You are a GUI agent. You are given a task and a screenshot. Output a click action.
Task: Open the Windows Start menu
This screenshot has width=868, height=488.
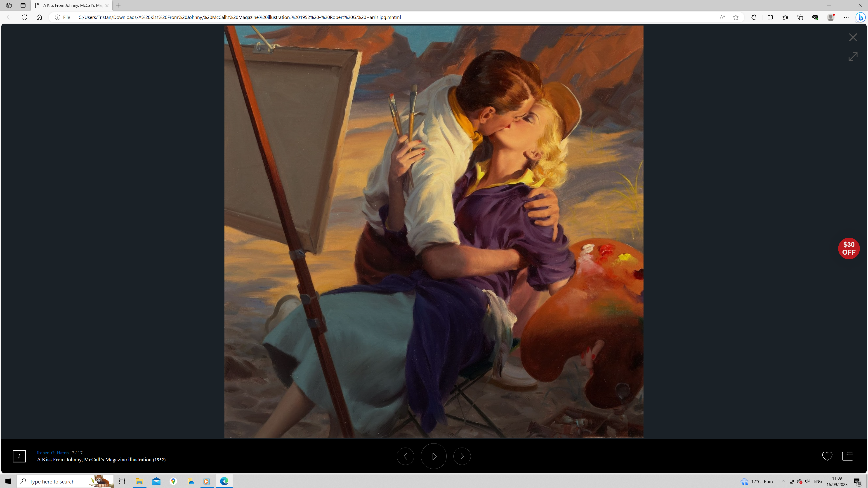(8, 481)
